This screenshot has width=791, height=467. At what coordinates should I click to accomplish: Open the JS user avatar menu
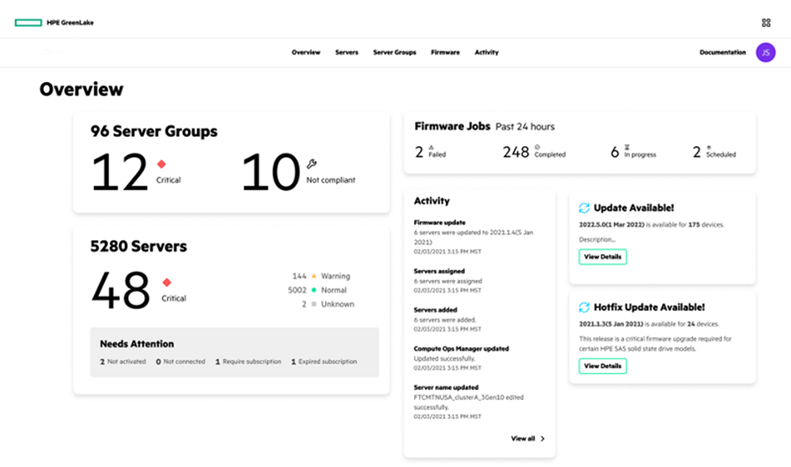(x=765, y=52)
